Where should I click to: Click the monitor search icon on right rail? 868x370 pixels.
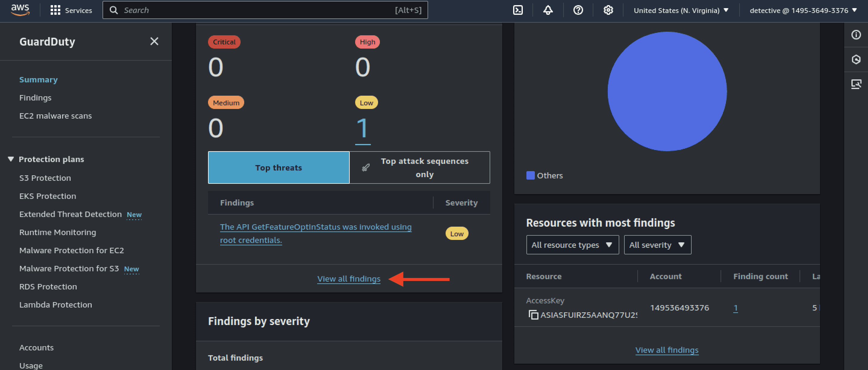[856, 84]
